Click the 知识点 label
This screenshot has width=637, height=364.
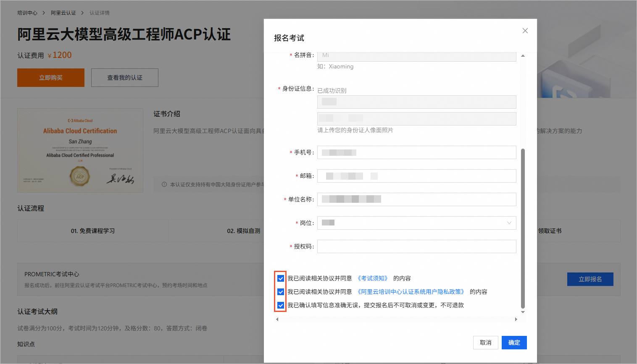click(x=26, y=344)
